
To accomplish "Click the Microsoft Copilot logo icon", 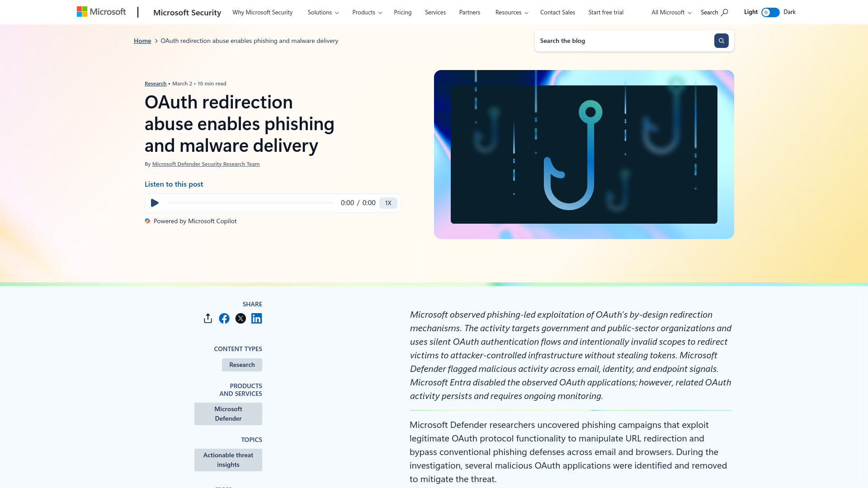I will tap(147, 221).
